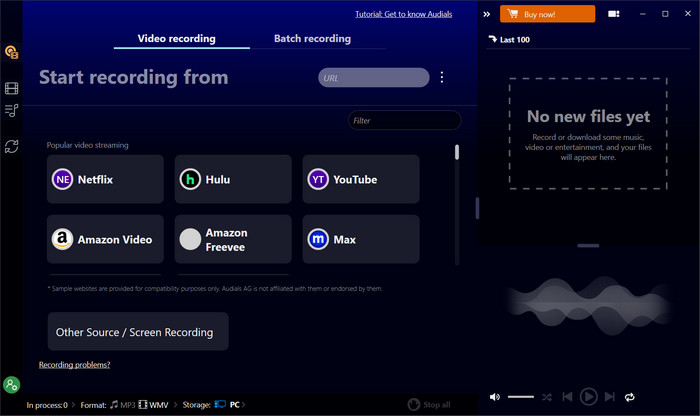Click the Stop all button
This screenshot has height=416, width=700.
429,404
